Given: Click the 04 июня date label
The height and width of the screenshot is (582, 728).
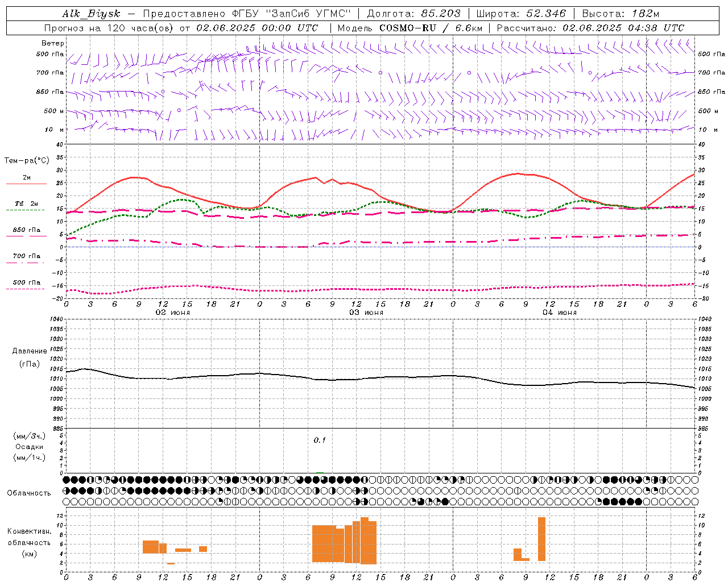Looking at the screenshot, I should [559, 313].
